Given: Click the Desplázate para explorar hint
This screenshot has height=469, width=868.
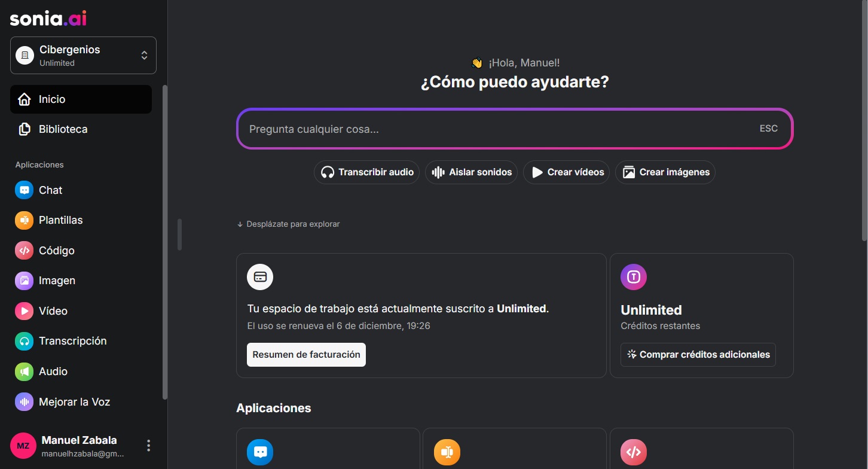Looking at the screenshot, I should pyautogui.click(x=288, y=224).
